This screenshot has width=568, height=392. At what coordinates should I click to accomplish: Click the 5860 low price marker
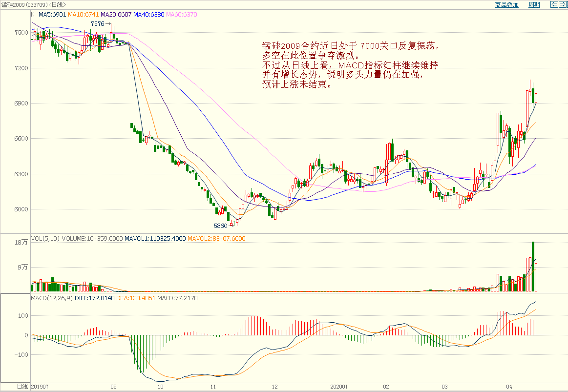221,226
